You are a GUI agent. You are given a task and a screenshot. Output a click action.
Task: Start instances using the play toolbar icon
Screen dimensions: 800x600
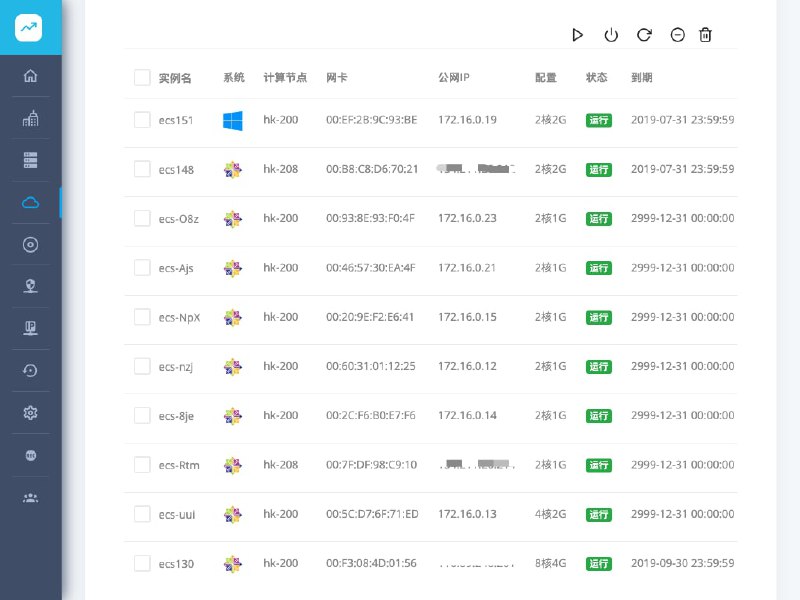coord(578,35)
